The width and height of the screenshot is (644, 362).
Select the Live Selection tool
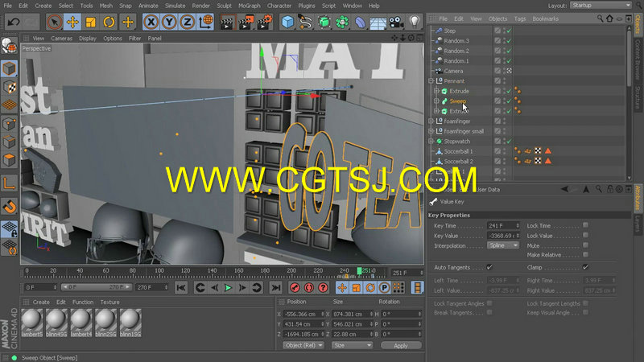pyautogui.click(x=54, y=22)
